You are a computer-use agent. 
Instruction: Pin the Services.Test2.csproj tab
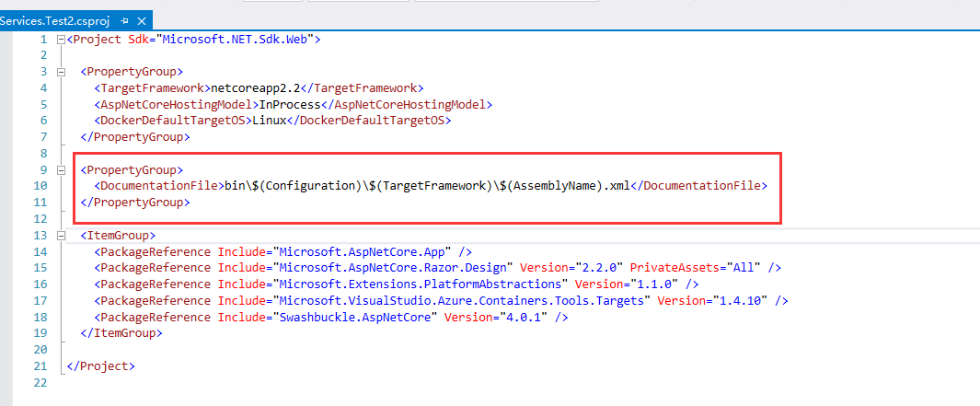(125, 21)
